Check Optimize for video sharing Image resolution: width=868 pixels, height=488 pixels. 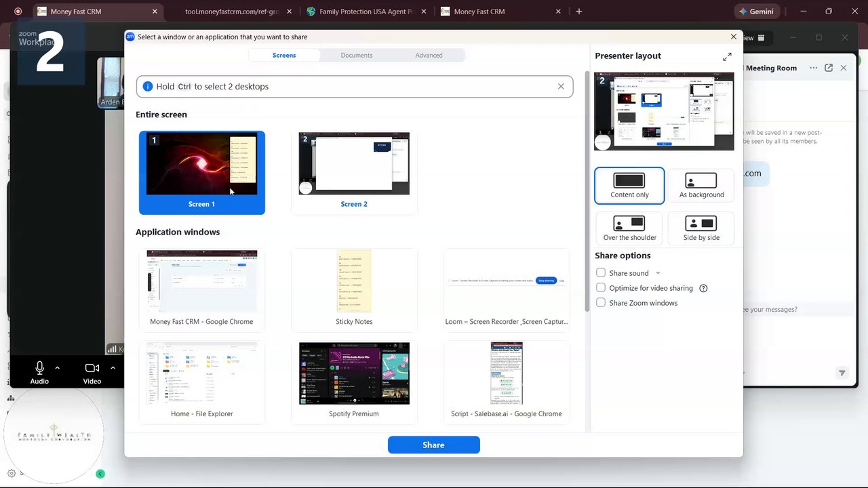(601, 288)
